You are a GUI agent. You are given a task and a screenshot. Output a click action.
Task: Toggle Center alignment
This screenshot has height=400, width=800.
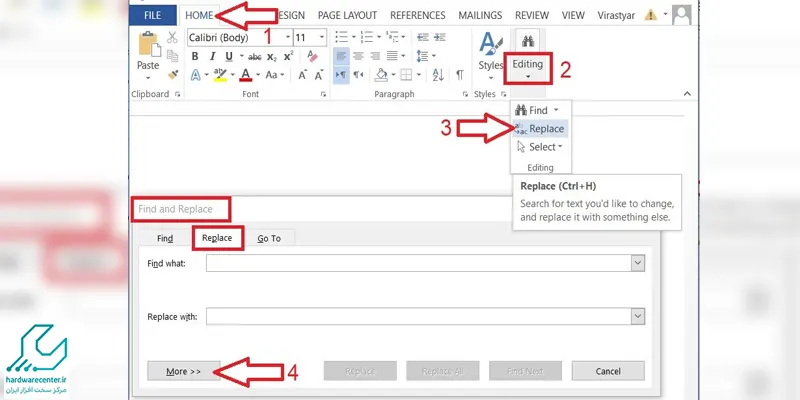pos(358,56)
